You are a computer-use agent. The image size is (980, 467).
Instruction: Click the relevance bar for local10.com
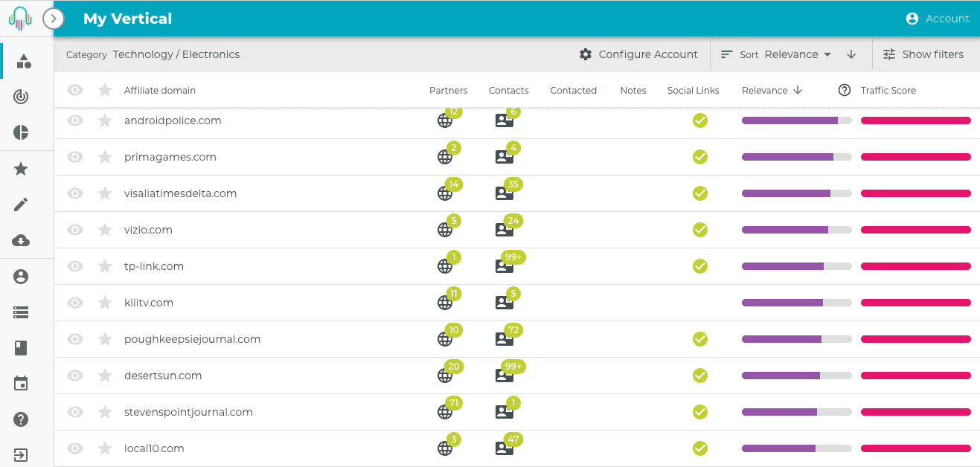pos(797,448)
